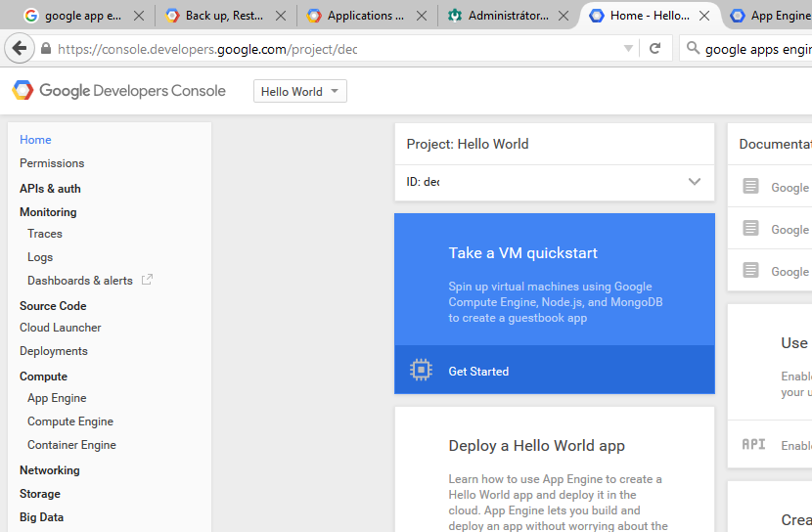Click the API icon in the right card
The image size is (812, 532).
point(753,444)
